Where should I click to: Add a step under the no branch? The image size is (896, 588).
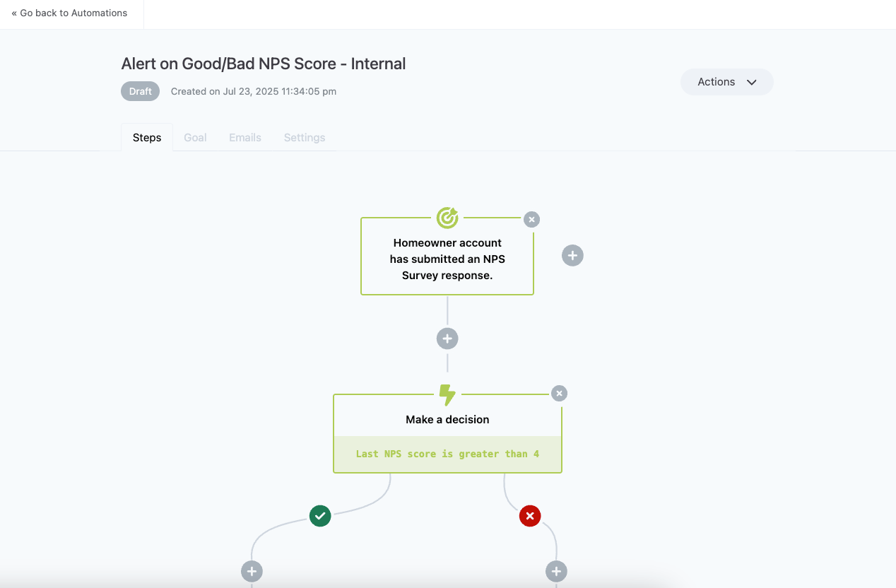click(x=557, y=571)
